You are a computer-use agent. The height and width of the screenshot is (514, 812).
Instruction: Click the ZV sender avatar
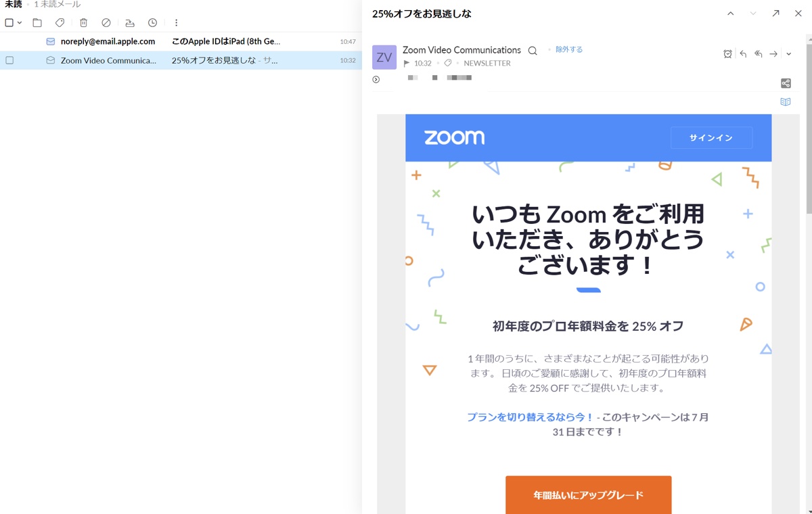(x=384, y=57)
